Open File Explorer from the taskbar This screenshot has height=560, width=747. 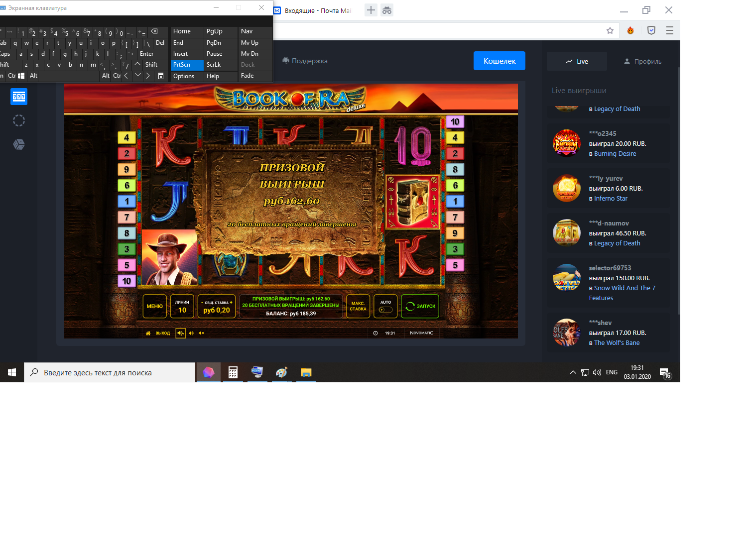pyautogui.click(x=306, y=372)
